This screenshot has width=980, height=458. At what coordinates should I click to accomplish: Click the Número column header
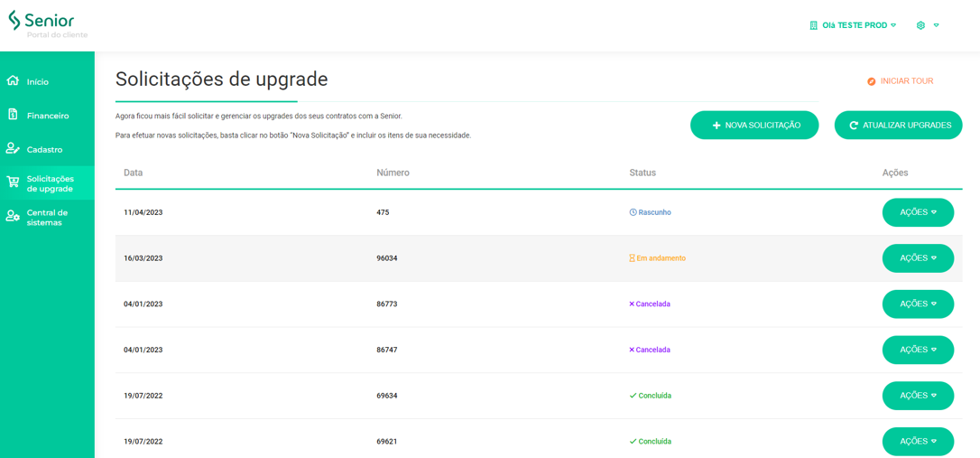393,172
